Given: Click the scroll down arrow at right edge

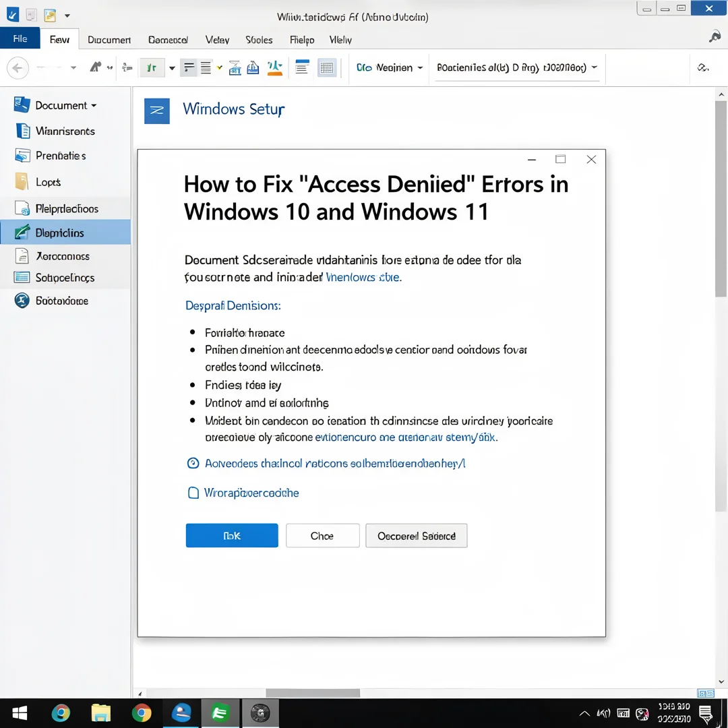Looking at the screenshot, I should point(721,681).
